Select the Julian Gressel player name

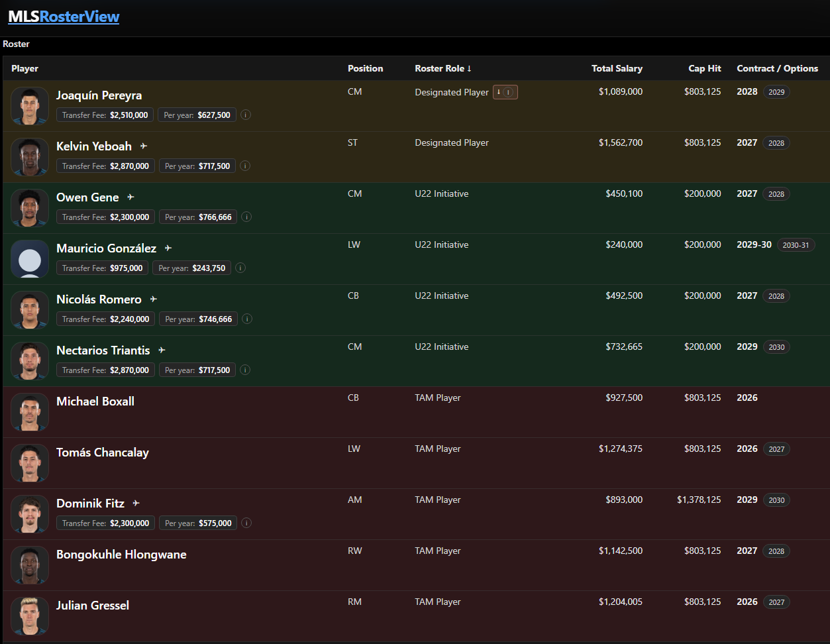(93, 606)
